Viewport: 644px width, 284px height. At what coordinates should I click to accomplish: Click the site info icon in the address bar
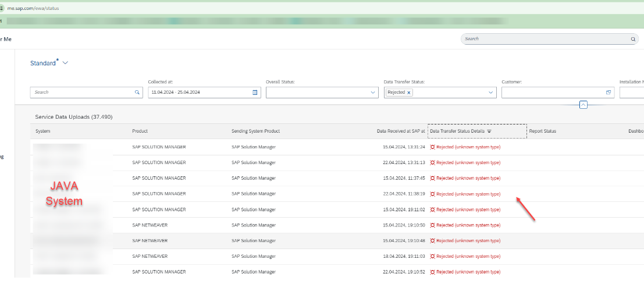(x=2, y=8)
